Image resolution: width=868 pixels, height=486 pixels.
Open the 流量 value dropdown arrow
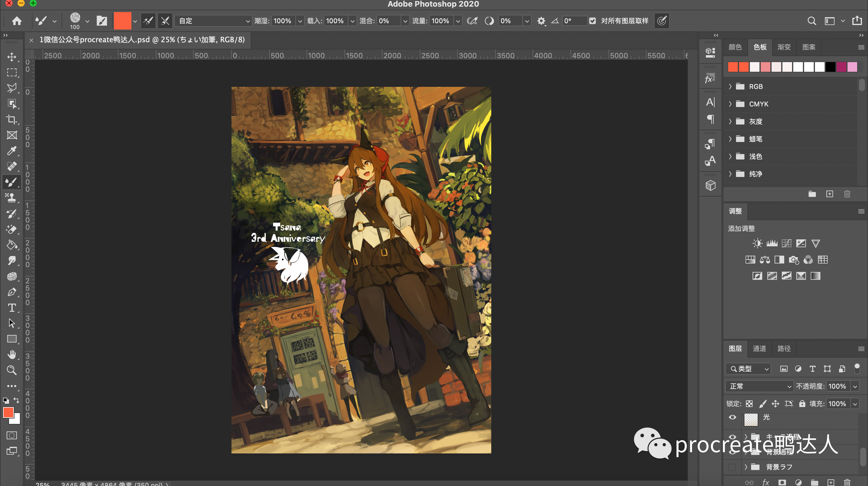[x=458, y=21]
